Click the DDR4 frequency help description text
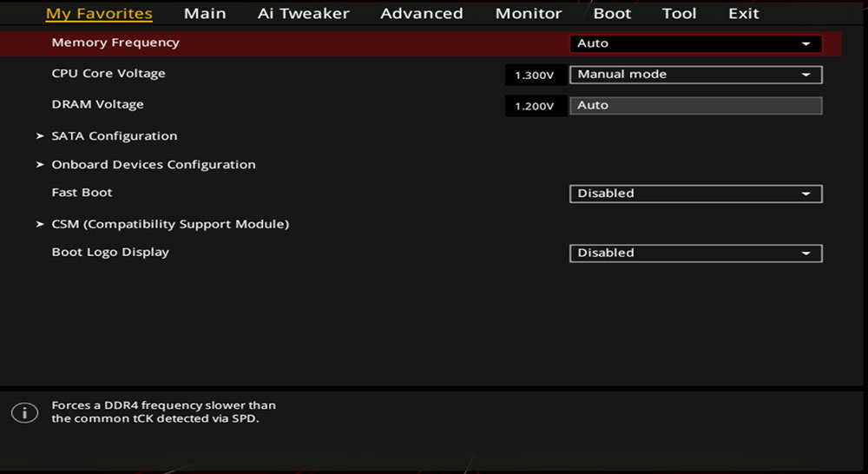 pyautogui.click(x=164, y=412)
